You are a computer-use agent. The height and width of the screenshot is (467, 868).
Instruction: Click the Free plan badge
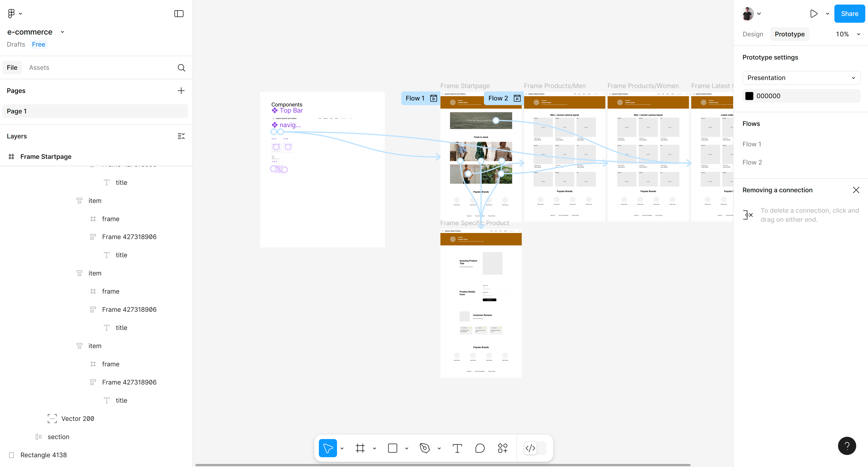pyautogui.click(x=39, y=44)
